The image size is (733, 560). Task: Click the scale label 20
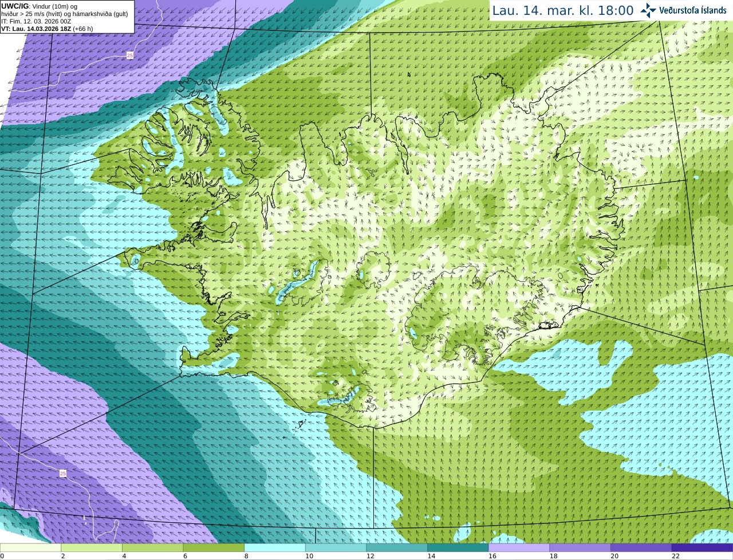click(x=614, y=556)
